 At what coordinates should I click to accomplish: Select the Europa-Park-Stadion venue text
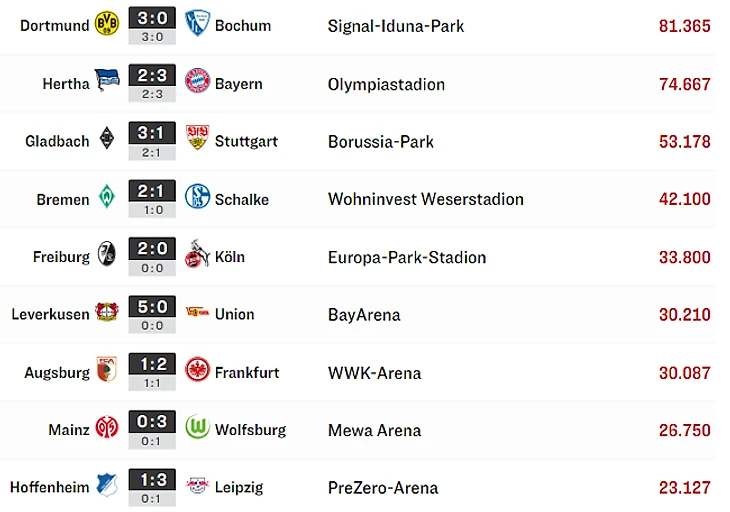click(x=407, y=257)
